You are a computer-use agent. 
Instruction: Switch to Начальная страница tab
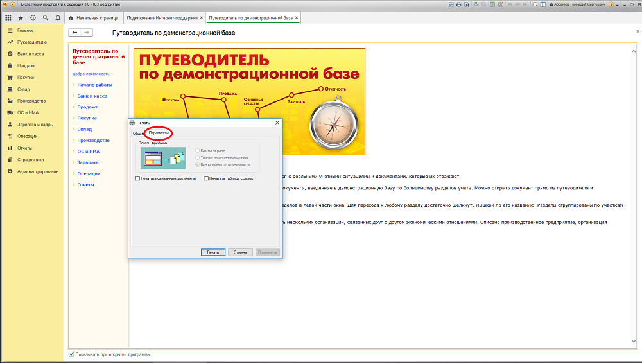[x=94, y=18]
